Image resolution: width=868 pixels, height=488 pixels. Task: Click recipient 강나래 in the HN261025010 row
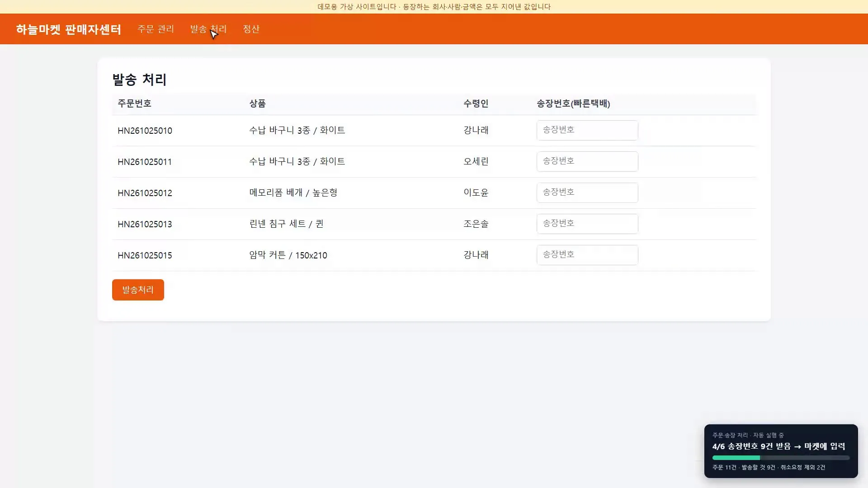[x=476, y=130]
